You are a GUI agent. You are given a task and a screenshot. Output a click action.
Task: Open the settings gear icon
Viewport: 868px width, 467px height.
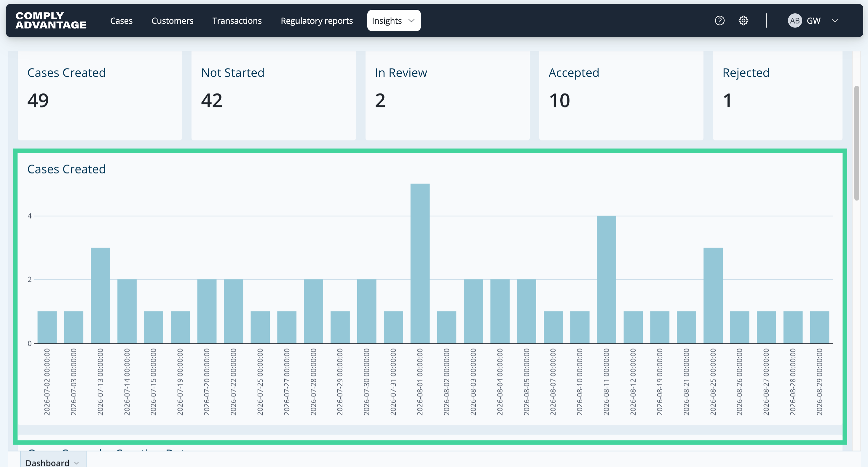[743, 20]
